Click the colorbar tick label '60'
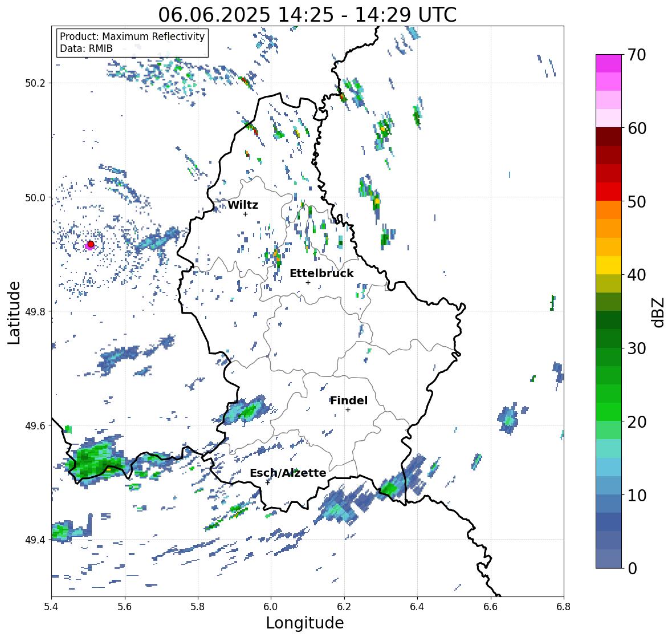This screenshot has width=672, height=637. (x=637, y=128)
